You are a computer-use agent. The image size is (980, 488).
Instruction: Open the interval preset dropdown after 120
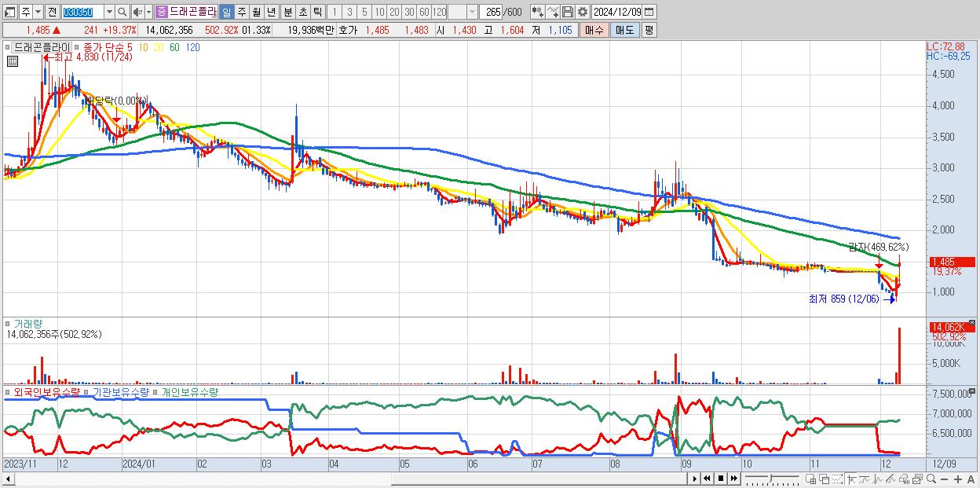pyautogui.click(x=472, y=12)
